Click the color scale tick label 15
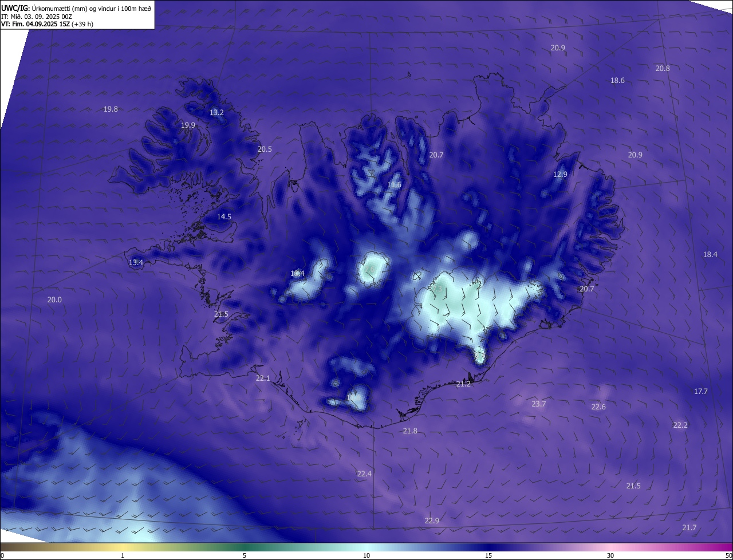The image size is (733, 560). point(488,556)
